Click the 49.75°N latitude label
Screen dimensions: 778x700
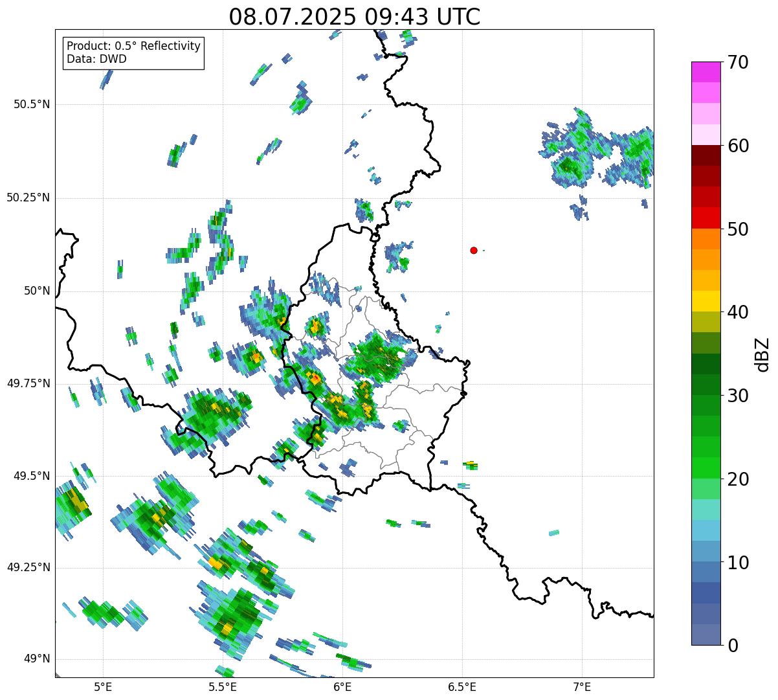point(28,383)
